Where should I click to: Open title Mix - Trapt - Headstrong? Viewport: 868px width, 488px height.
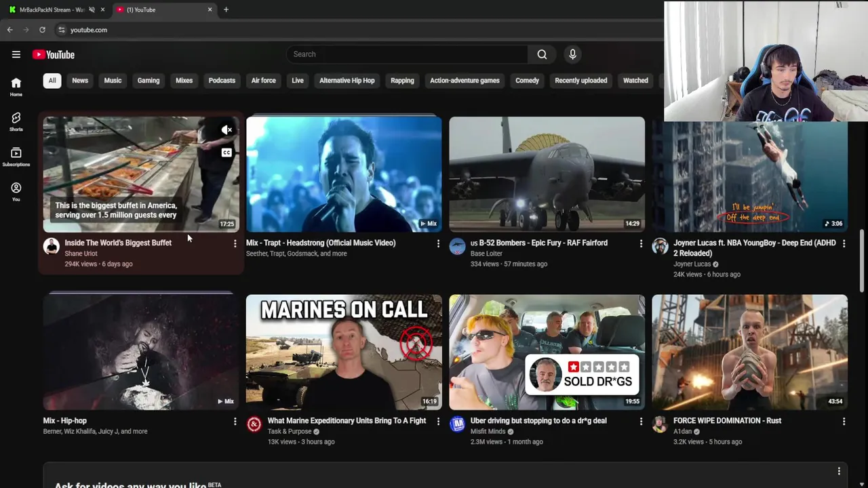point(321,243)
